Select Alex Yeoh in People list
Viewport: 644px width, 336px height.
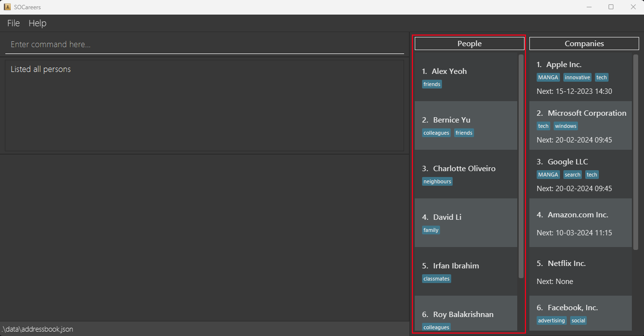point(449,71)
